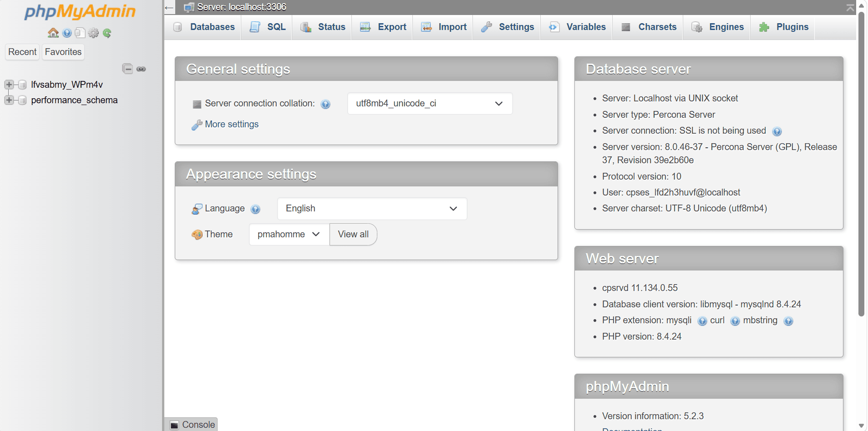
Task: Click the green reload navigation icon
Action: pyautogui.click(x=107, y=33)
